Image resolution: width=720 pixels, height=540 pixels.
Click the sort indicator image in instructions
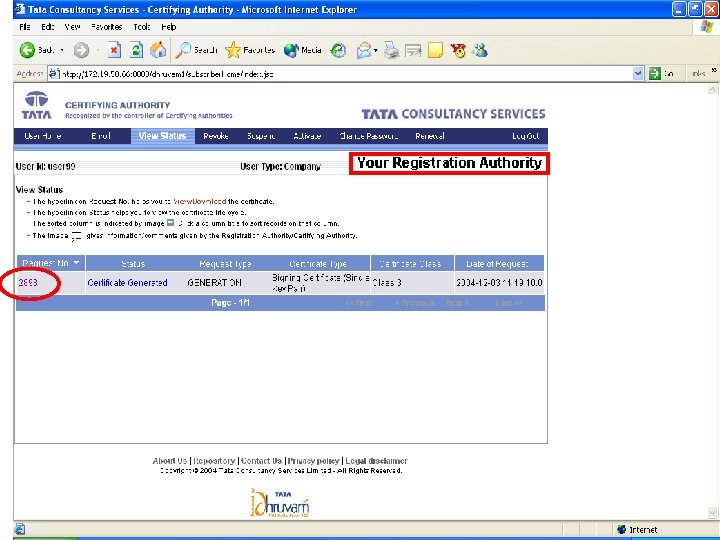[x=170, y=223]
